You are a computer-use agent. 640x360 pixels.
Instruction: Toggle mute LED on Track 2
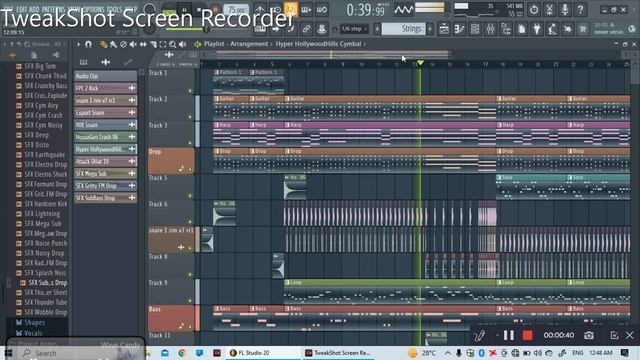point(190,117)
